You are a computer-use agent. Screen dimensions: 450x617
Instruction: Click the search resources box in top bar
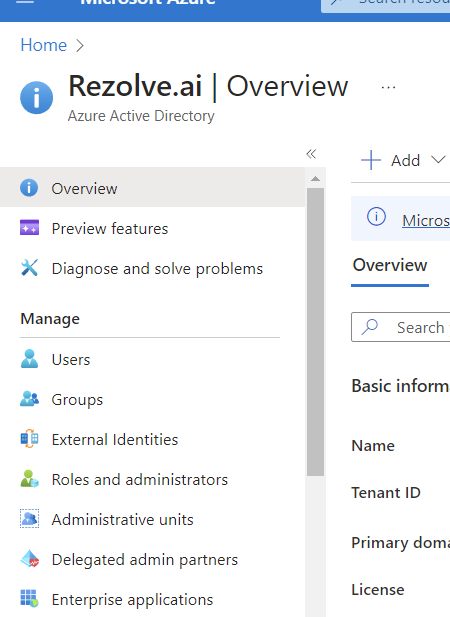coord(385,6)
